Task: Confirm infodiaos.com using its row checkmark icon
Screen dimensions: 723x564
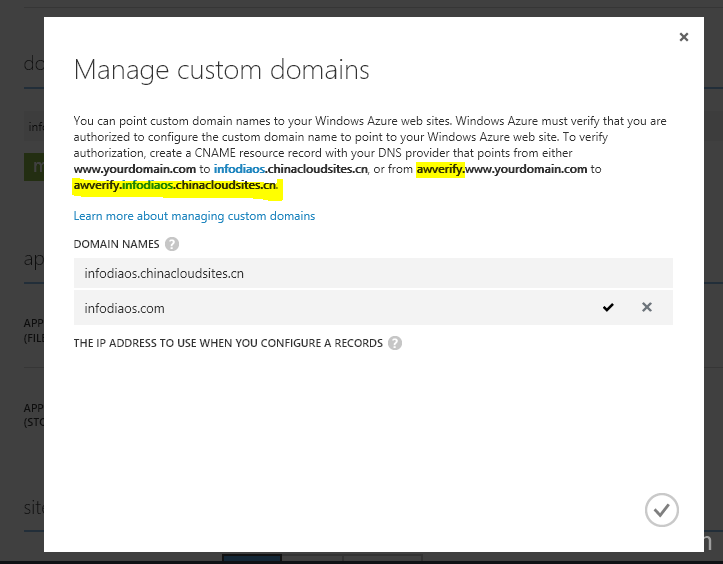Action: click(x=608, y=308)
